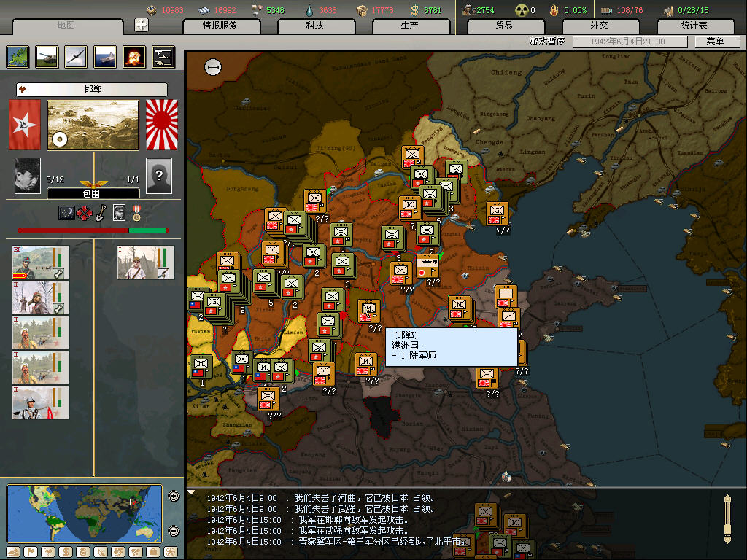Click the dollar money icon by 8781
This screenshot has height=560, width=747.
(x=414, y=10)
